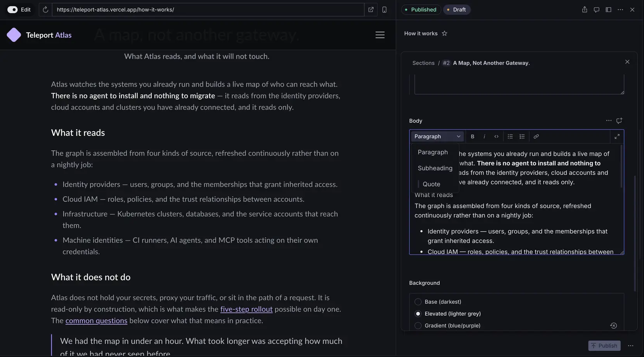Select the Published status tab
This screenshot has width=644, height=357.
(421, 10)
